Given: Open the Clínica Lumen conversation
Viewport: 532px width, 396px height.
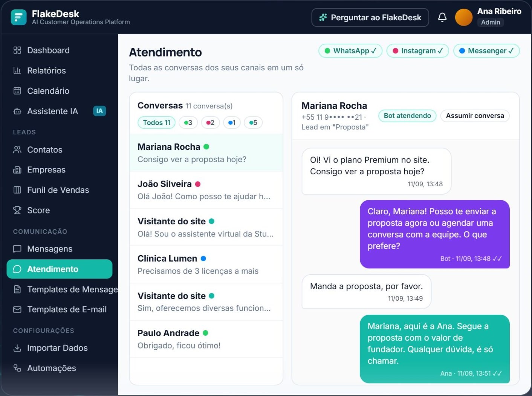Looking at the screenshot, I should 206,265.
